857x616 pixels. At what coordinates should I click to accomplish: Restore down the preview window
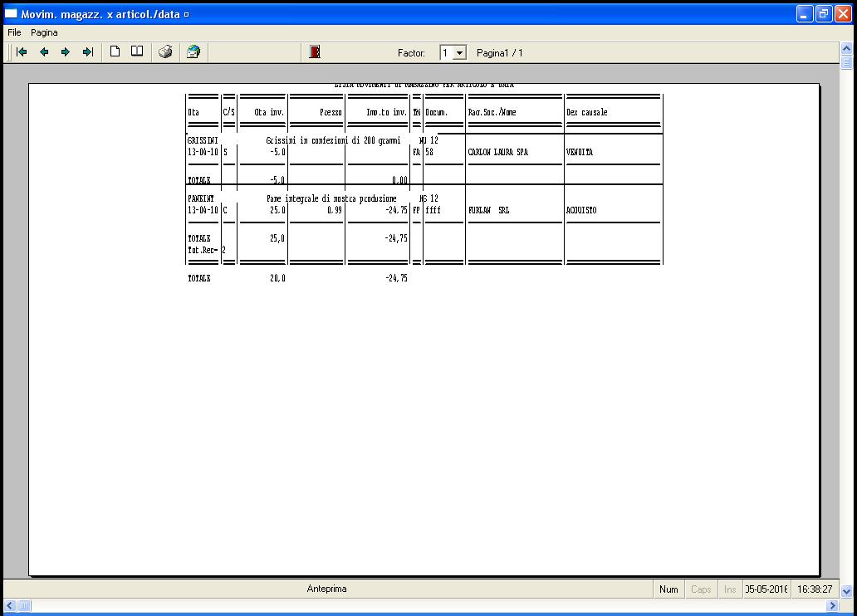pyautogui.click(x=825, y=14)
